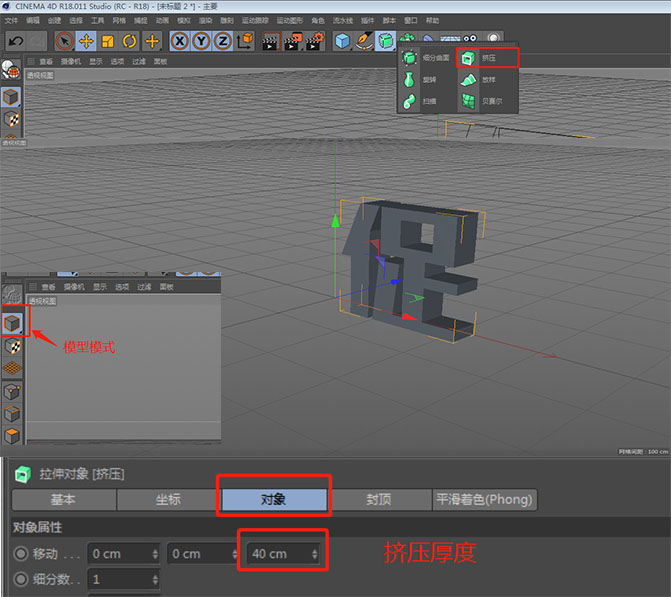Choose 扫描 (Sweep) from the generator popup
The height and width of the screenshot is (597, 671).
427,101
